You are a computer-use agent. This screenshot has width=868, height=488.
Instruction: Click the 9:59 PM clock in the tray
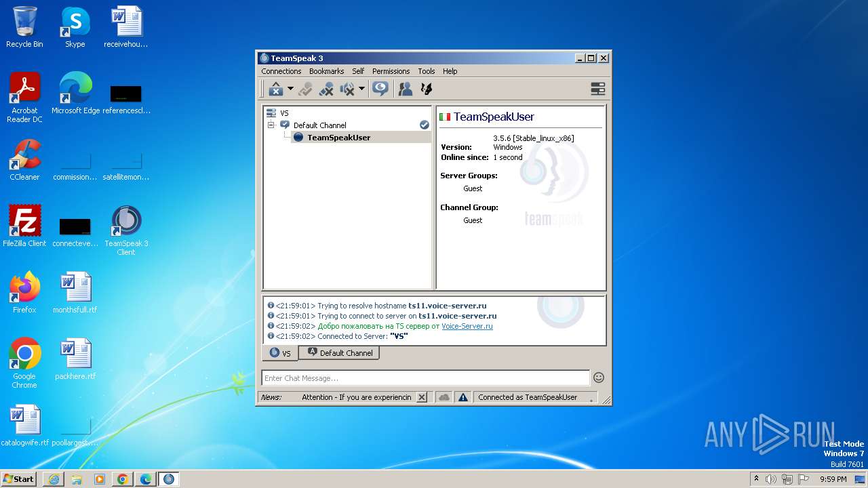[x=833, y=479]
